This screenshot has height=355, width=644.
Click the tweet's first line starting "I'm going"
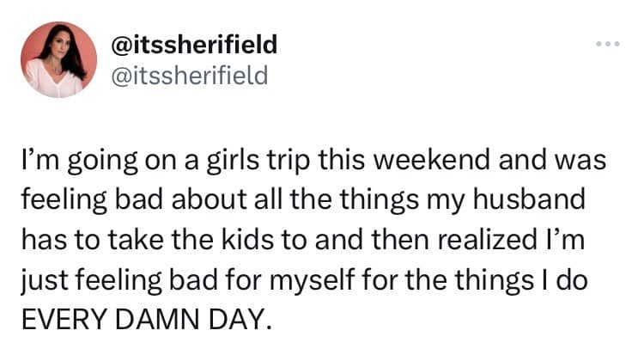pos(313,162)
